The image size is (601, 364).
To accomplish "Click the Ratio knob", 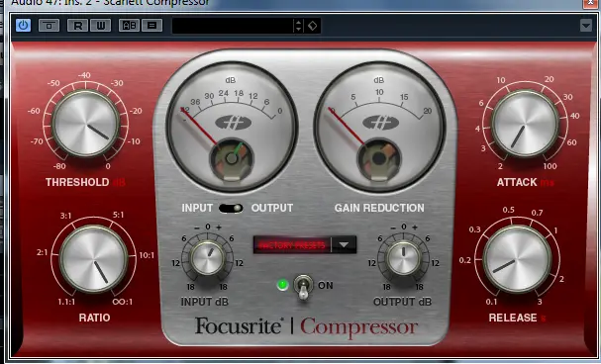I will (x=93, y=259).
